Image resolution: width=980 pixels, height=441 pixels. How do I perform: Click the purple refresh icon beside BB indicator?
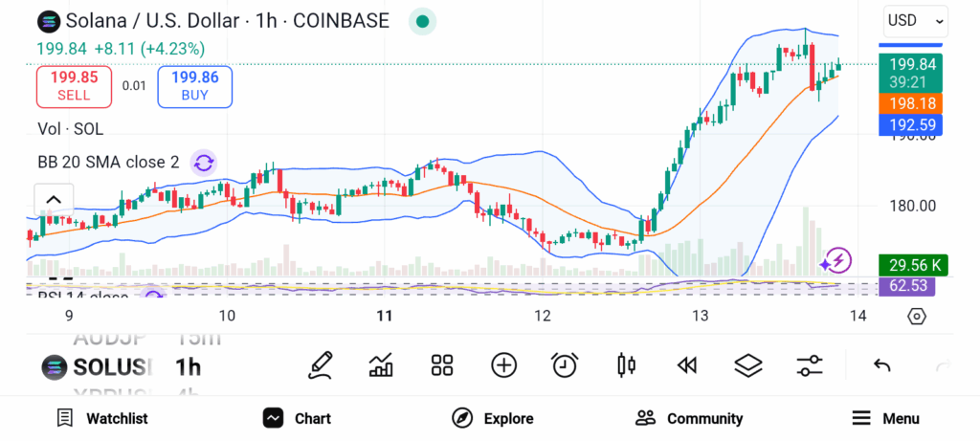(x=203, y=163)
